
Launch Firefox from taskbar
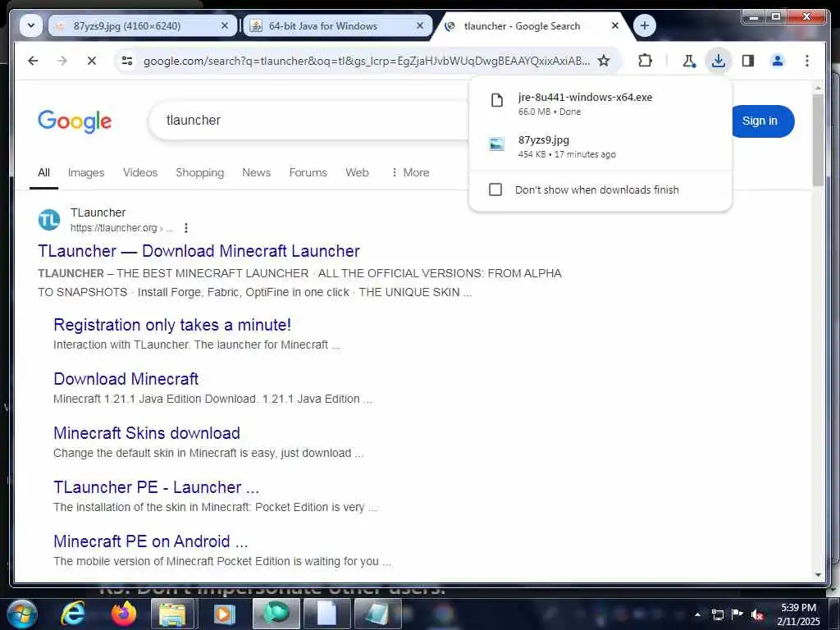(x=124, y=614)
